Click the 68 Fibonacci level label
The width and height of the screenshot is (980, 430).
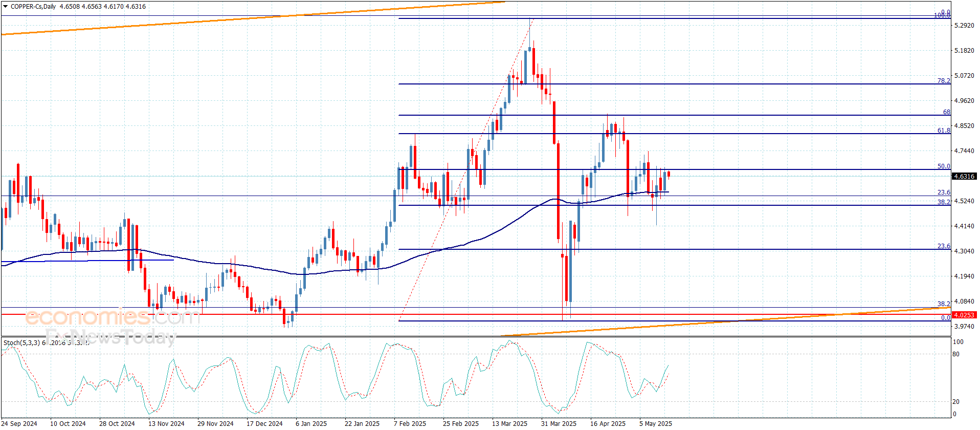coord(946,112)
